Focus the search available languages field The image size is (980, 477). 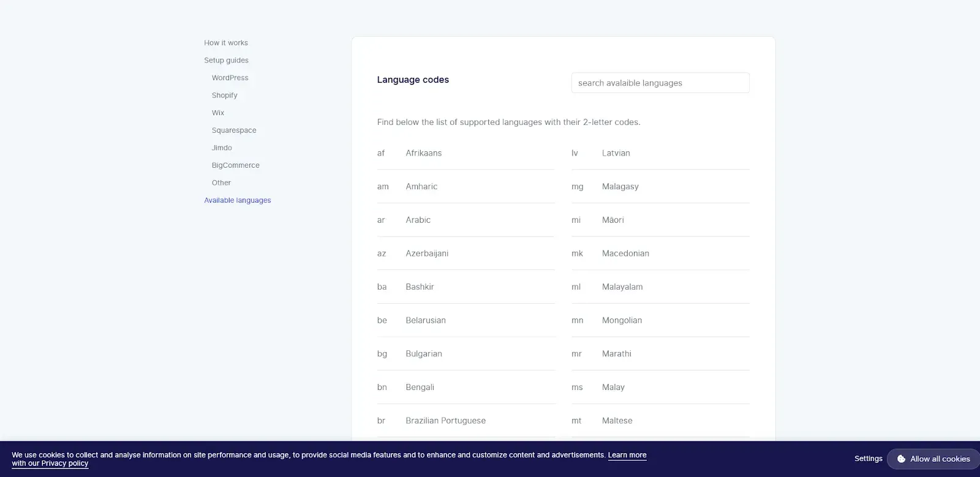[x=660, y=83]
